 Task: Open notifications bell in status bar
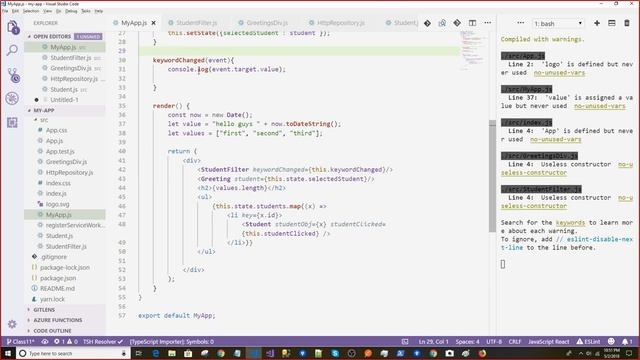[627, 342]
